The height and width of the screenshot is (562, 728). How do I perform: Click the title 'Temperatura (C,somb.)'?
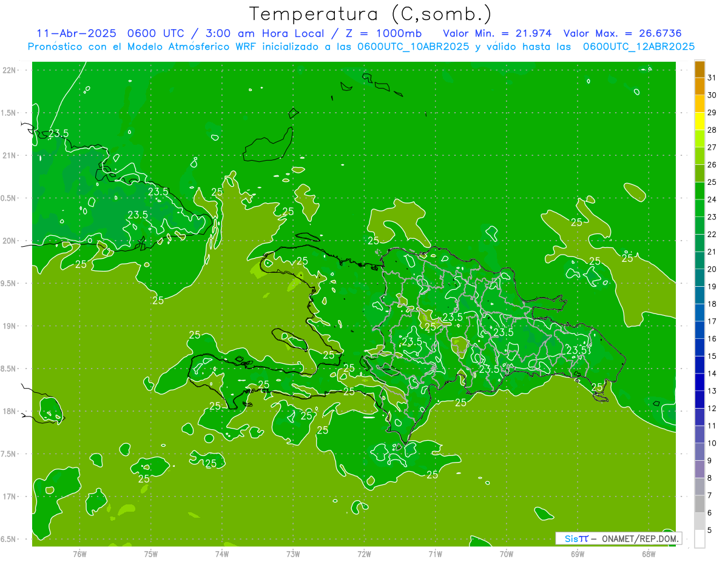[371, 14]
